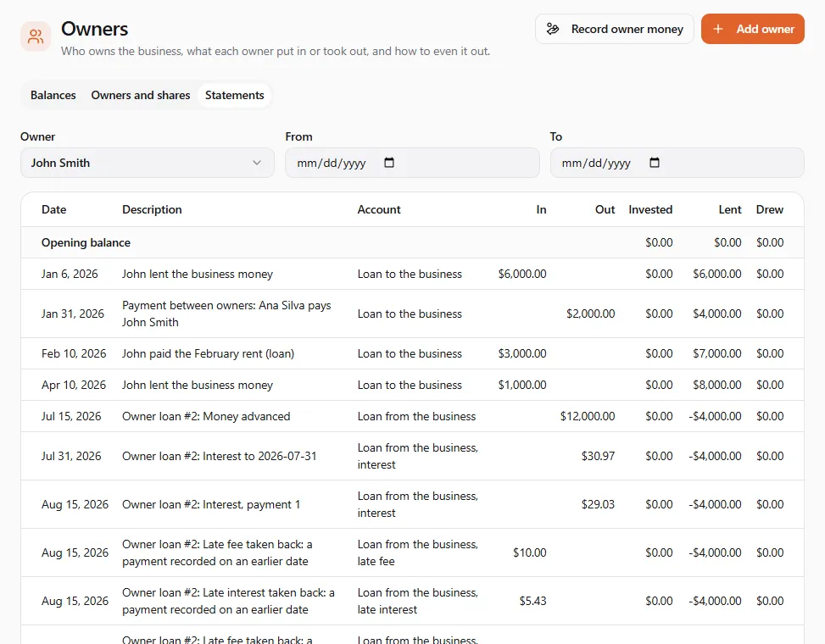
Task: Click the Lent column header
Action: pos(730,210)
